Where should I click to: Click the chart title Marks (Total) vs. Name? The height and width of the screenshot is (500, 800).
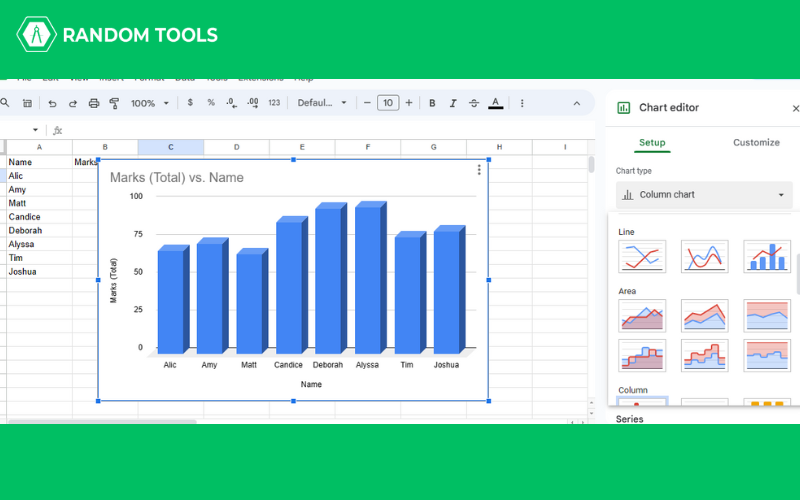(177, 178)
